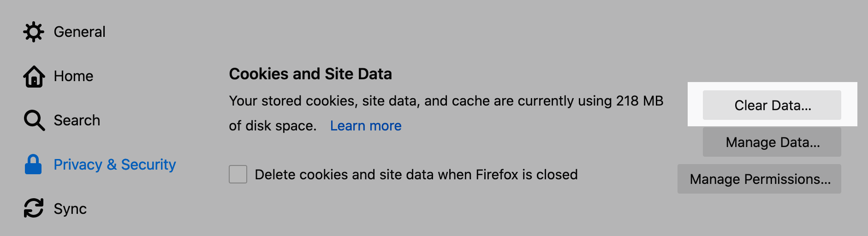
Task: Enable deleting cookies when Firefox closes
Action: pos(238,175)
